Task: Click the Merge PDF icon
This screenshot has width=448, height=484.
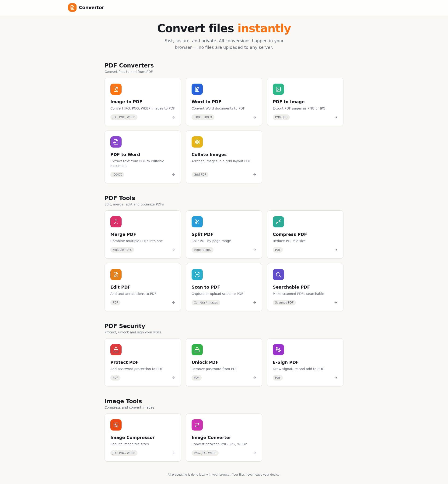Action: [x=116, y=222]
